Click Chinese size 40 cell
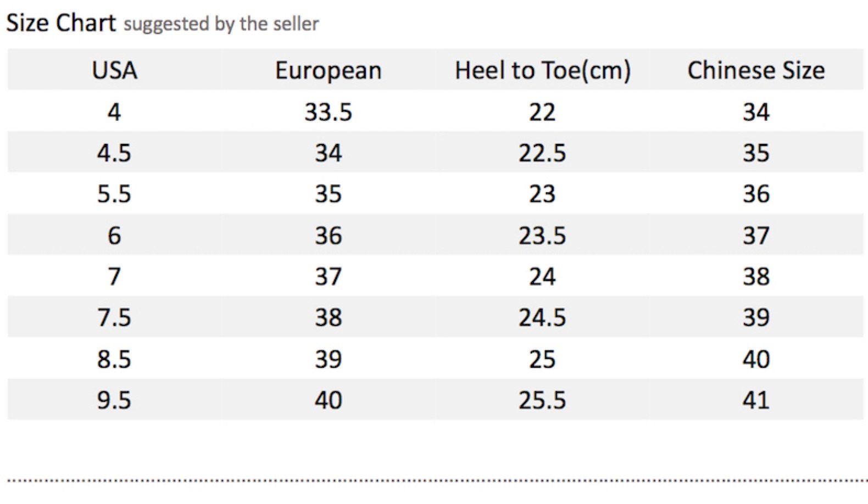Image resolution: width=868 pixels, height=504 pixels. click(x=756, y=359)
